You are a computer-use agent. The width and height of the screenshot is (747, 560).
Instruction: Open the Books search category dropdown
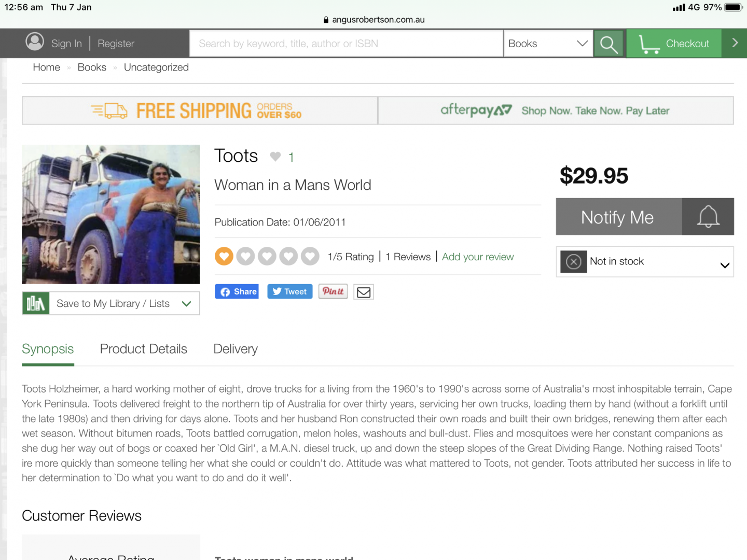[548, 44]
